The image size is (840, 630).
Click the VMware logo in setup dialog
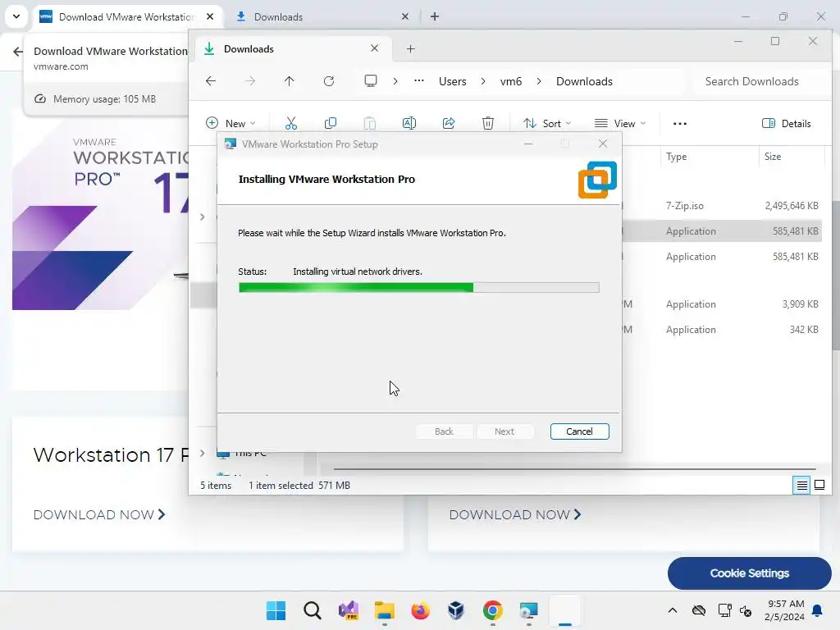[x=597, y=180]
